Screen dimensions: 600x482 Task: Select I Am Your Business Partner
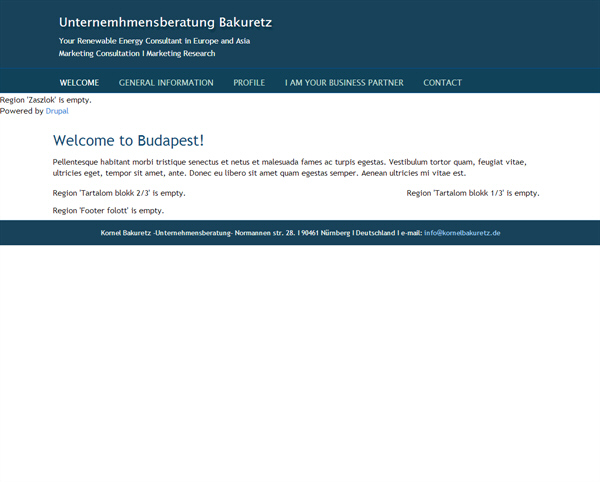tap(344, 83)
